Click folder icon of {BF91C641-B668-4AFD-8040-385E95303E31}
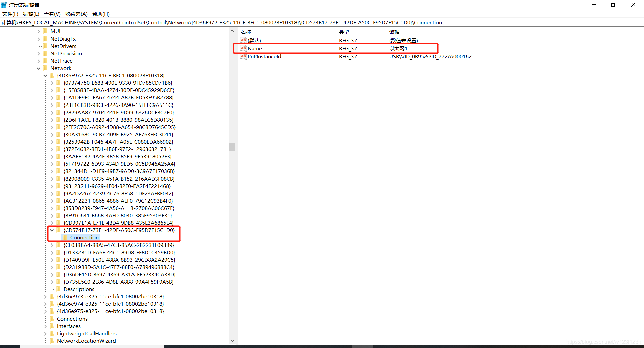This screenshot has width=644, height=348. (x=58, y=215)
